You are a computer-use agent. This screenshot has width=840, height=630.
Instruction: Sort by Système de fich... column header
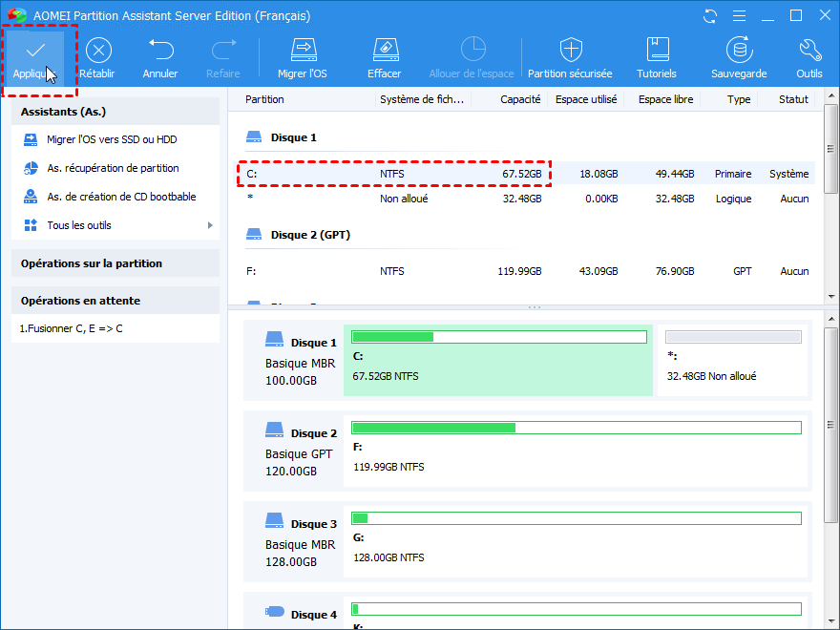pyautogui.click(x=422, y=99)
